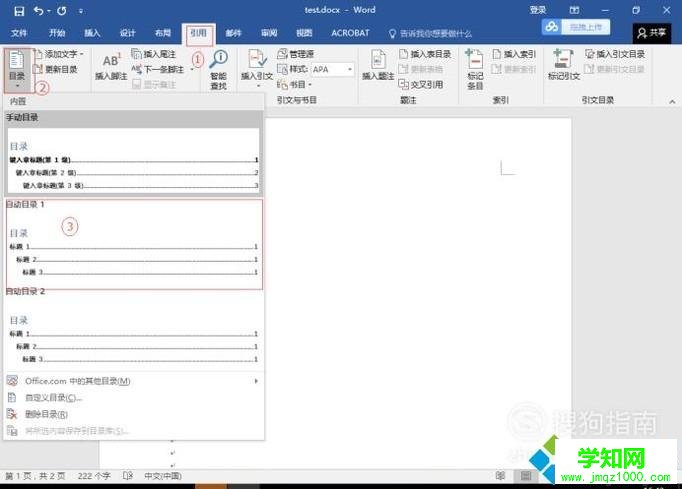Switch to the 视图 (View) tab
682x489 pixels.
304,33
